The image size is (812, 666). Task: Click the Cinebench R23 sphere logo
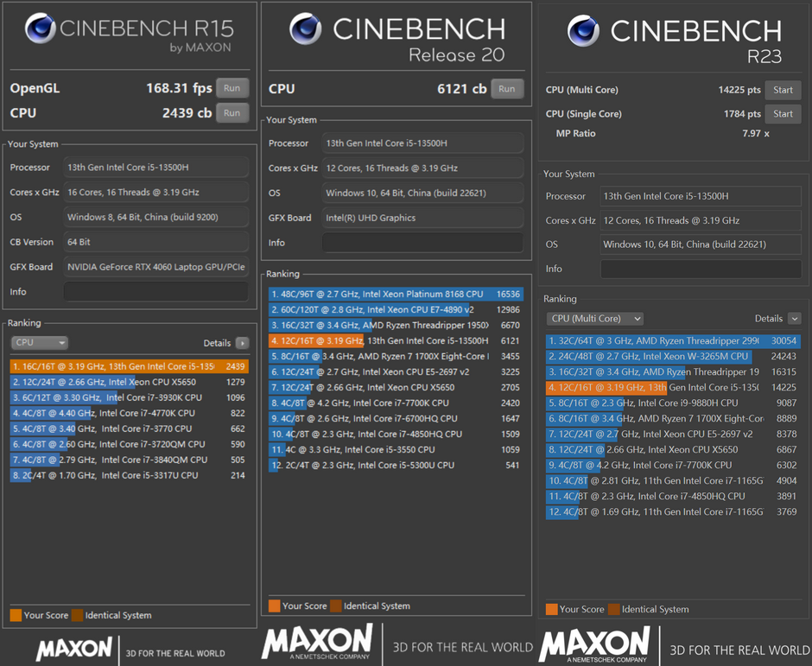[582, 30]
